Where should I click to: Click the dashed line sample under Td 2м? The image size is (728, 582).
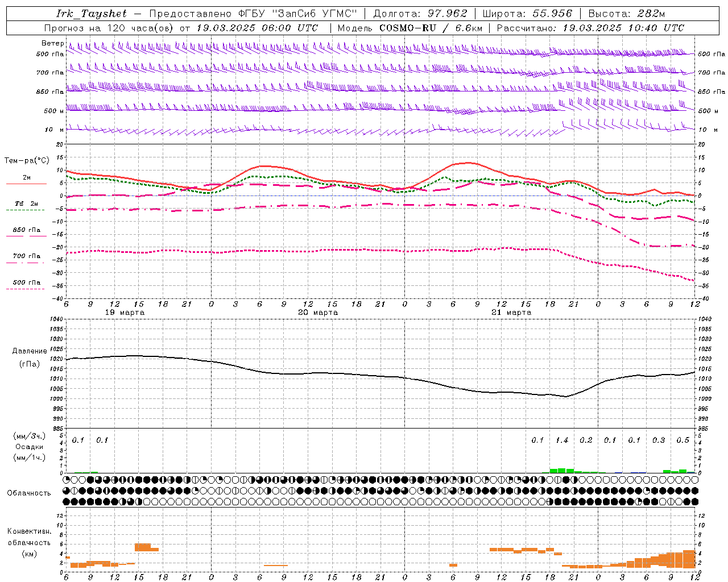(x=25, y=210)
